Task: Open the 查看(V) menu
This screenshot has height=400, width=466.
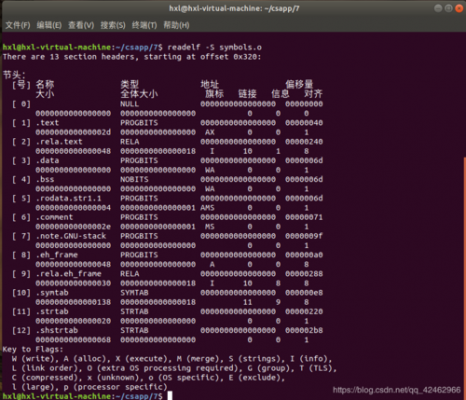Action: (81, 25)
